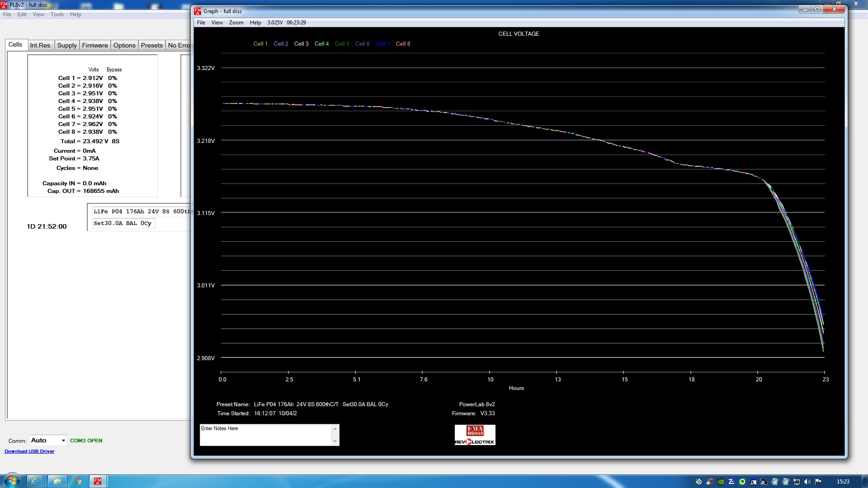Click the CCleaner tray icon

tap(710, 482)
